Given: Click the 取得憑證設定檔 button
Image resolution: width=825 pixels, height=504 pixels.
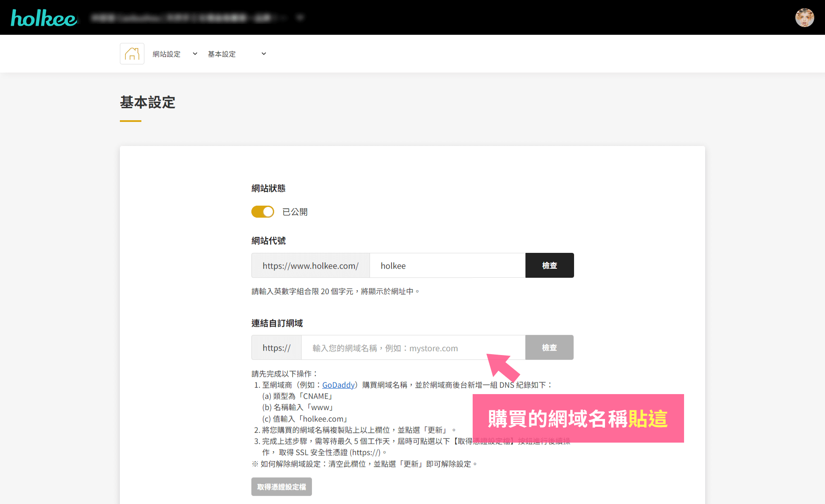Looking at the screenshot, I should point(281,487).
